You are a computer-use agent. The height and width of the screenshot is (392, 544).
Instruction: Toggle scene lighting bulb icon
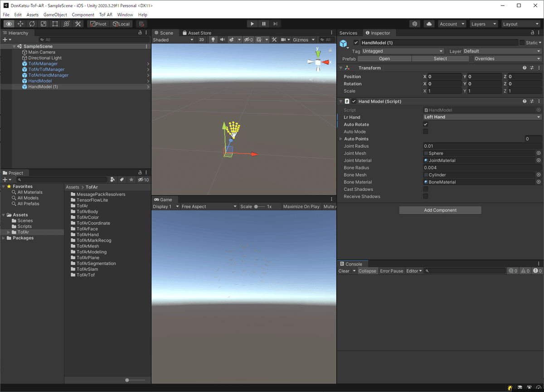214,40
